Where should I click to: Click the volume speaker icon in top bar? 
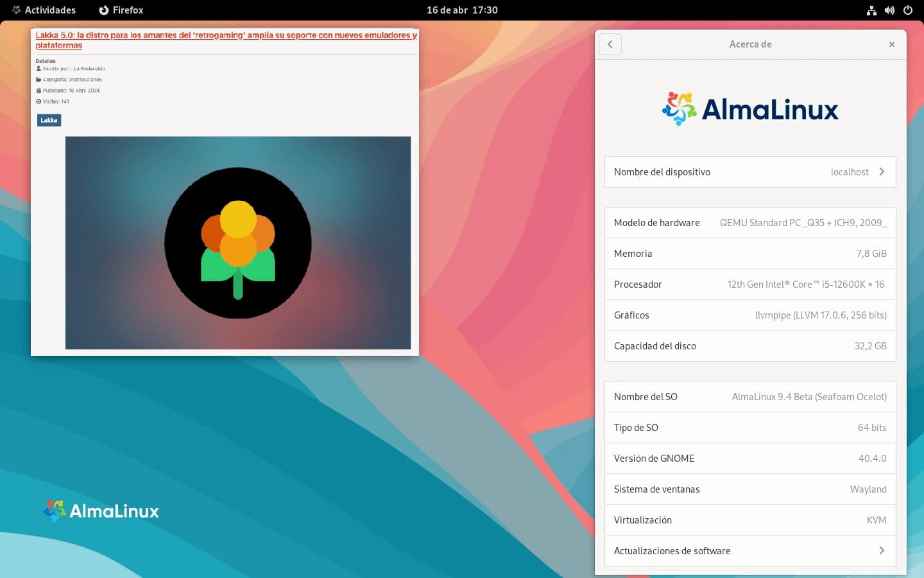[889, 10]
